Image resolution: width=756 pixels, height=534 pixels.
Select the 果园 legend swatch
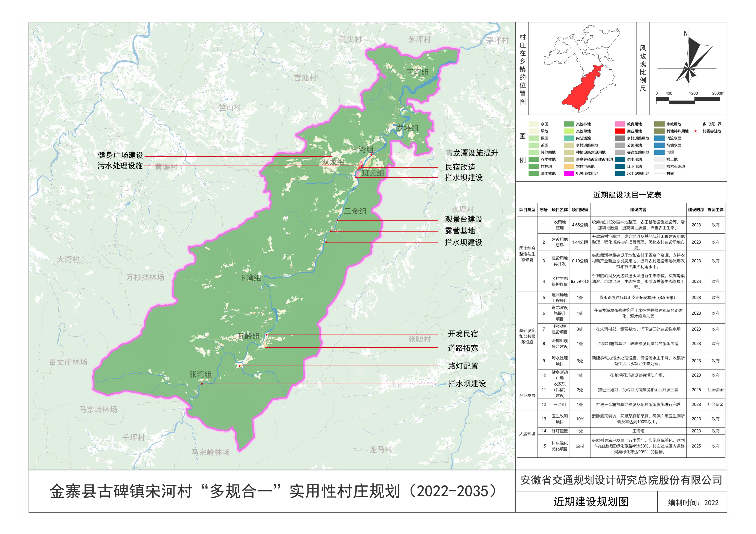(533, 138)
